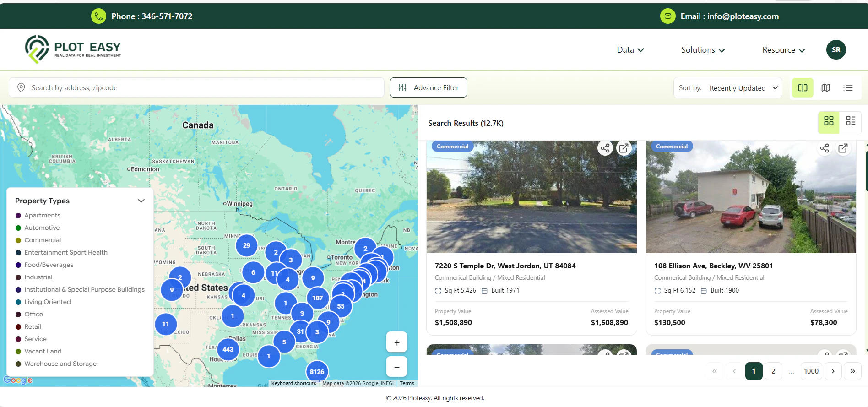The width and height of the screenshot is (868, 407).
Task: Open the Resource menu
Action: tap(784, 50)
